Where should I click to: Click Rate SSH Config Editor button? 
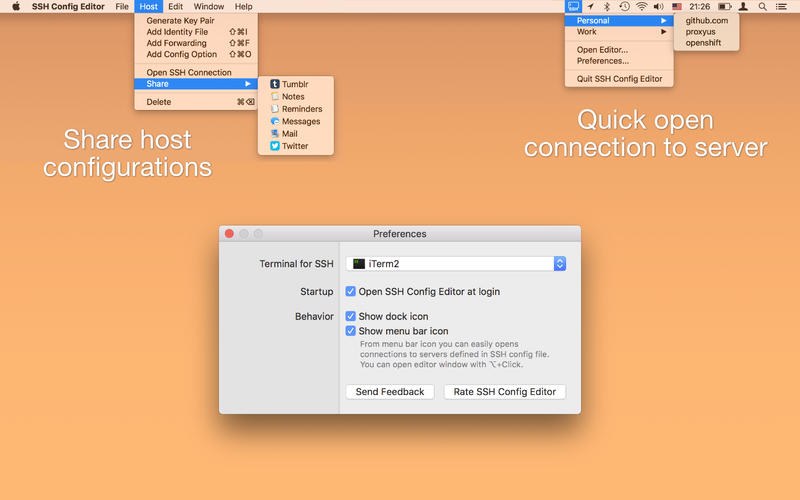(505, 392)
